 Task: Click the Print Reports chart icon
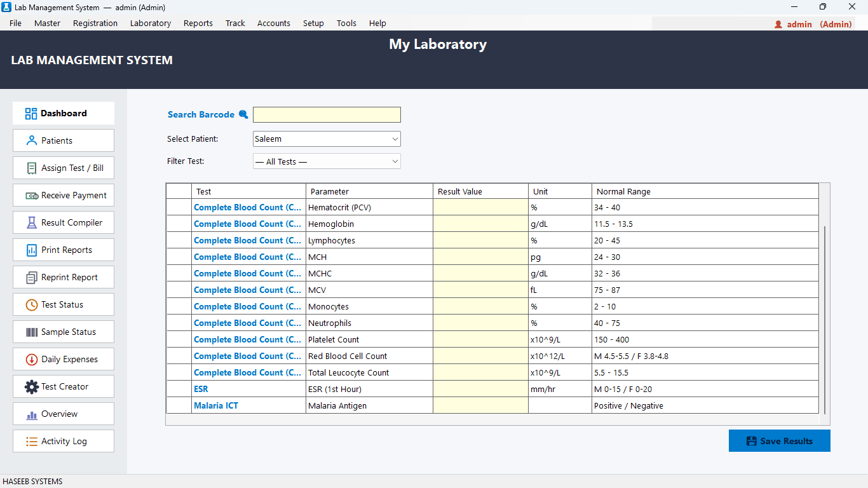tap(31, 250)
